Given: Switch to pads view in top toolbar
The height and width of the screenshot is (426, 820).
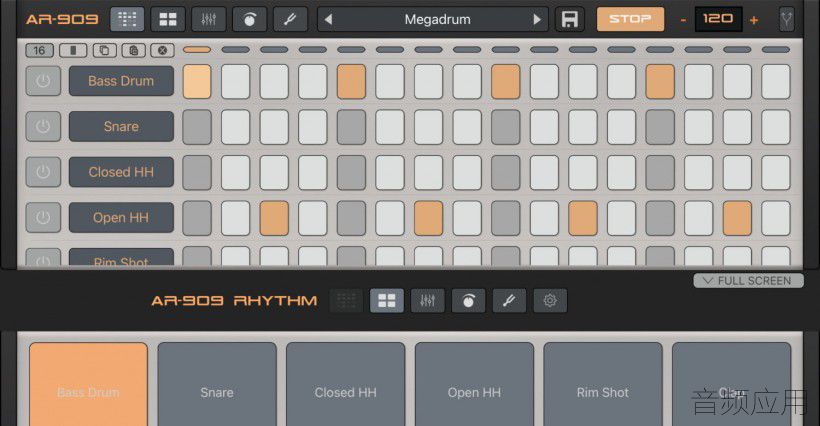Looking at the screenshot, I should (x=168, y=20).
